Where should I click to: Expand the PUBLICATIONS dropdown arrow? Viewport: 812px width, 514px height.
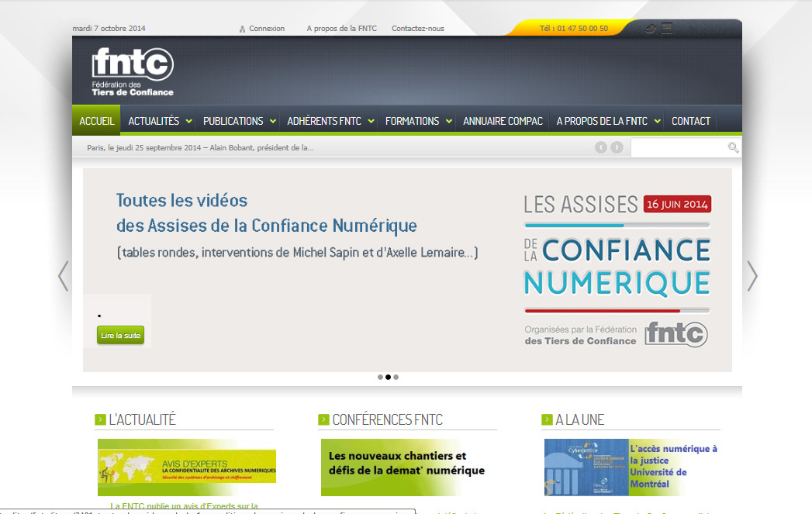(273, 121)
